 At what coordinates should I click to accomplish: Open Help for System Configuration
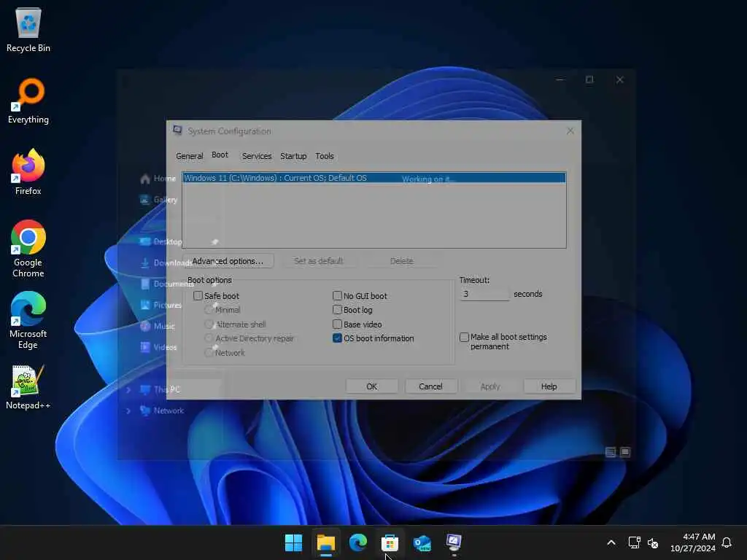click(x=549, y=386)
